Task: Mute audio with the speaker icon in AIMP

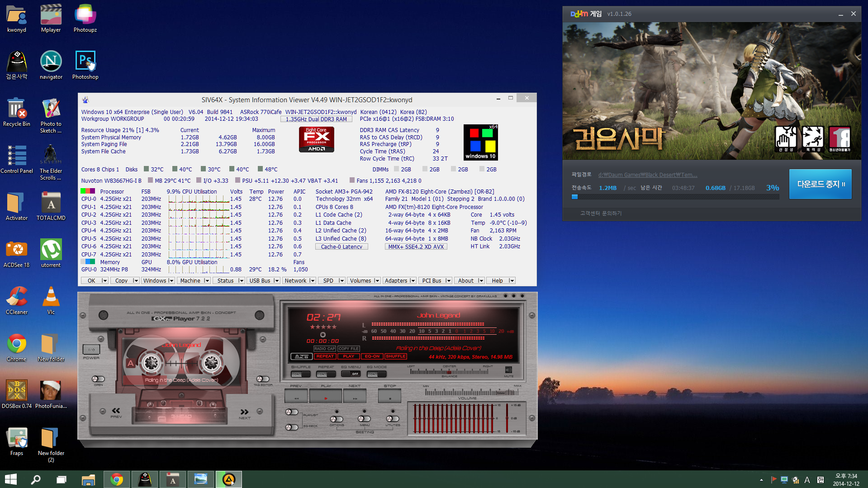Action: (508, 370)
